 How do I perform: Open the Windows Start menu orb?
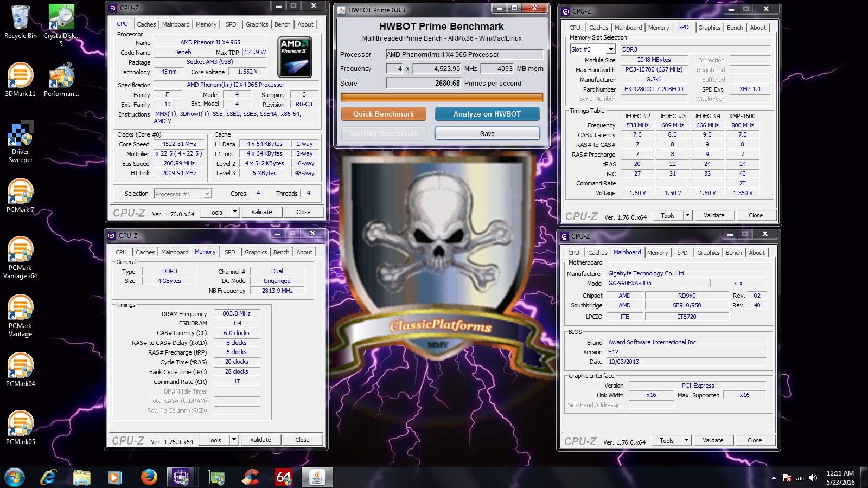15,477
